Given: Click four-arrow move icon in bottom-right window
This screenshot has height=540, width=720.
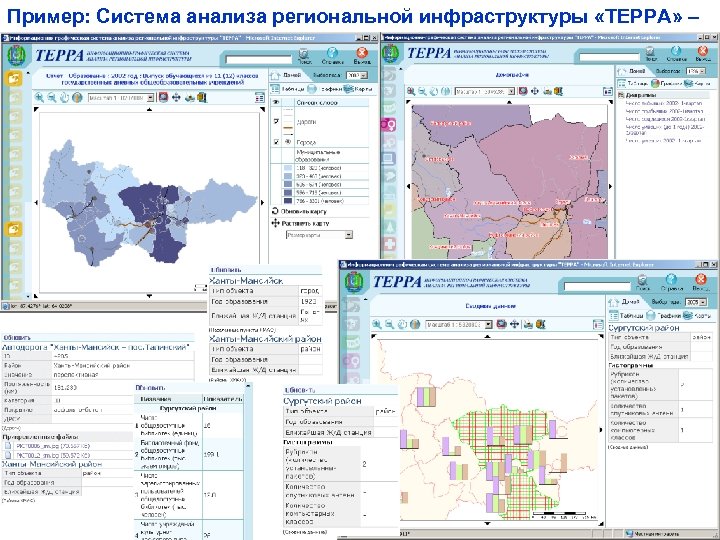Looking at the screenshot, I should pyautogui.click(x=514, y=324).
